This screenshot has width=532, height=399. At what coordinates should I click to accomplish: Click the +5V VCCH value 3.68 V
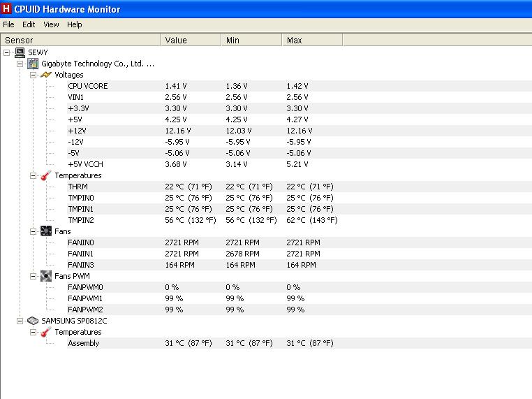click(x=176, y=164)
